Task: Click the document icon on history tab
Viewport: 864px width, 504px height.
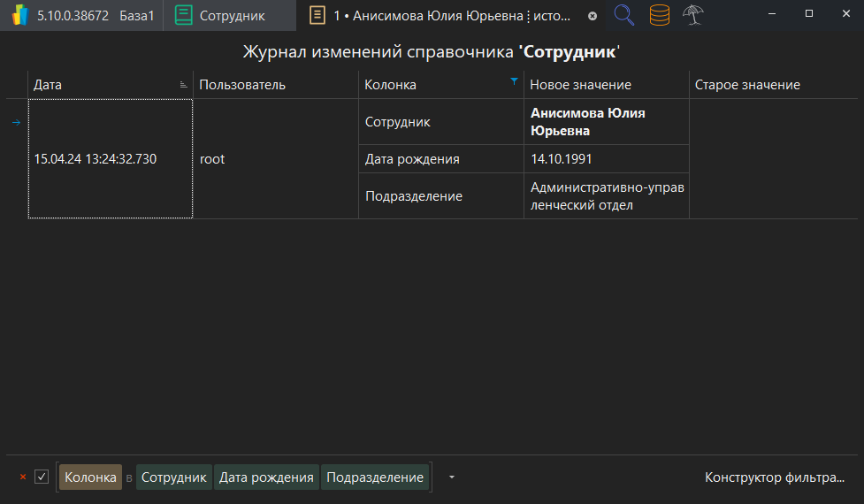Action: pyautogui.click(x=317, y=15)
